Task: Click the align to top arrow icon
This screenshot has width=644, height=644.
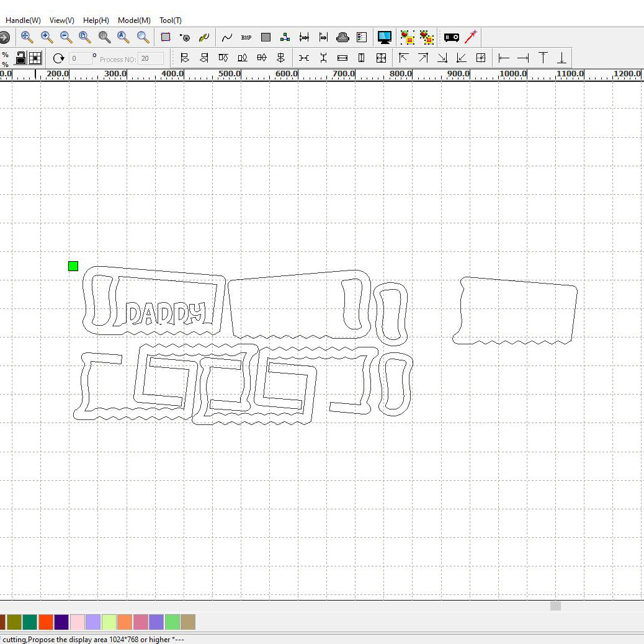Action: 543,58
